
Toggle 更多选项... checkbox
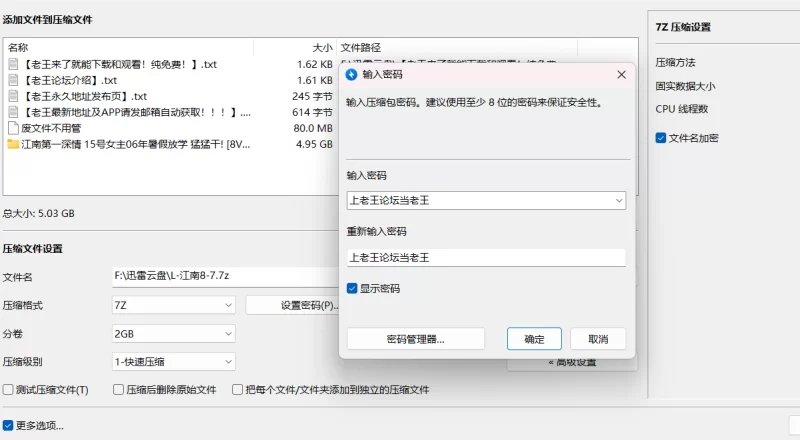tap(8, 425)
